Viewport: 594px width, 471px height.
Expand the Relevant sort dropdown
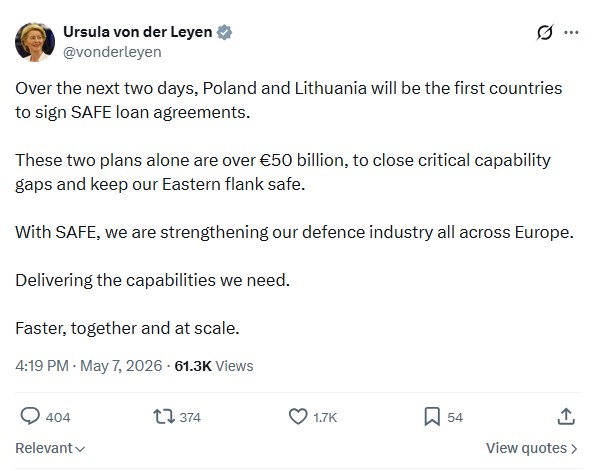point(50,448)
